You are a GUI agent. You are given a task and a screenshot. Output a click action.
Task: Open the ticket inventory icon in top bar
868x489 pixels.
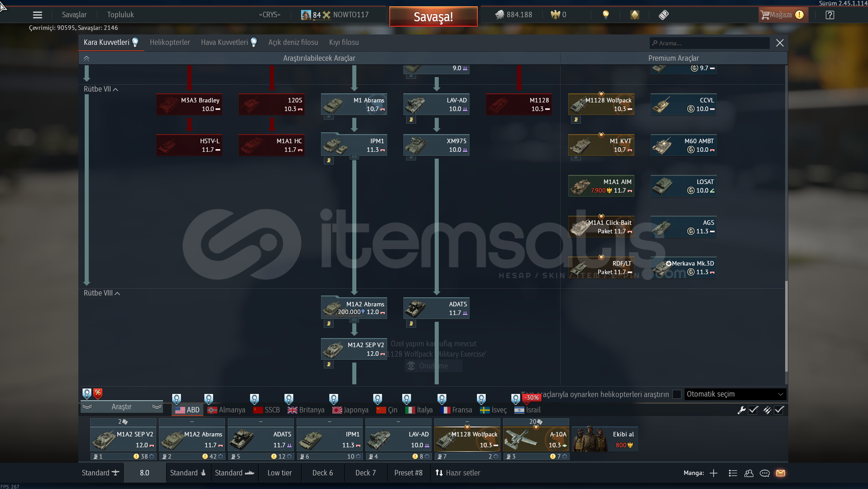tap(664, 15)
